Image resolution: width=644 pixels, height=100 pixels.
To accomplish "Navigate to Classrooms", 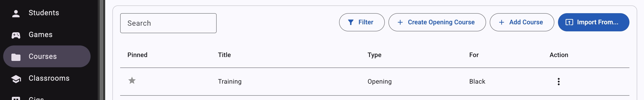I will click(49, 78).
